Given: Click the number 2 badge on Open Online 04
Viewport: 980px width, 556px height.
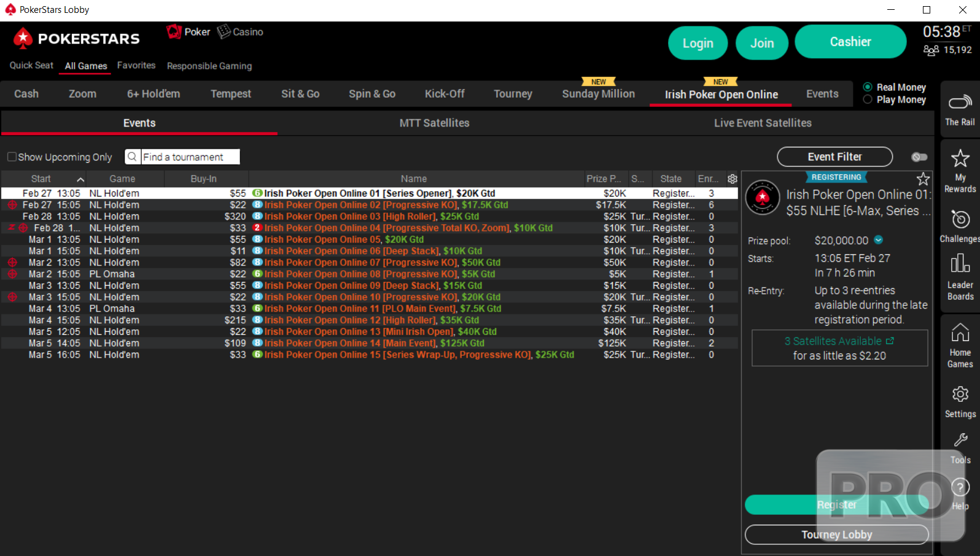Looking at the screenshot, I should click(x=257, y=227).
